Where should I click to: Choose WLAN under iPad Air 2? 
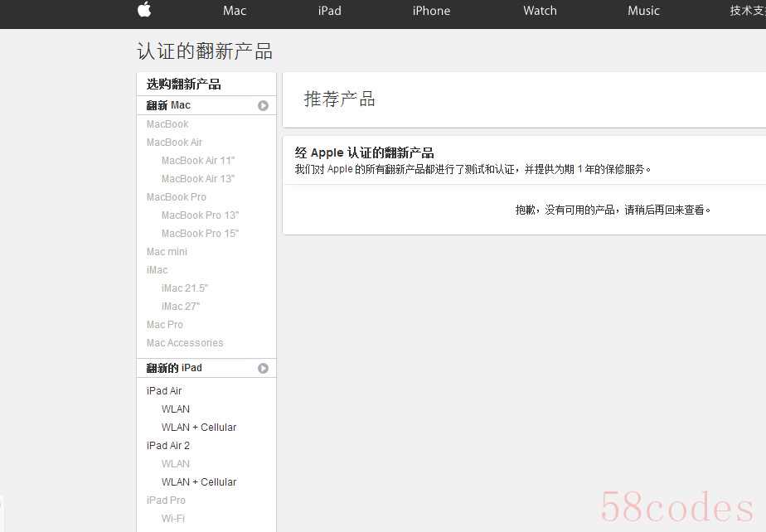[176, 464]
